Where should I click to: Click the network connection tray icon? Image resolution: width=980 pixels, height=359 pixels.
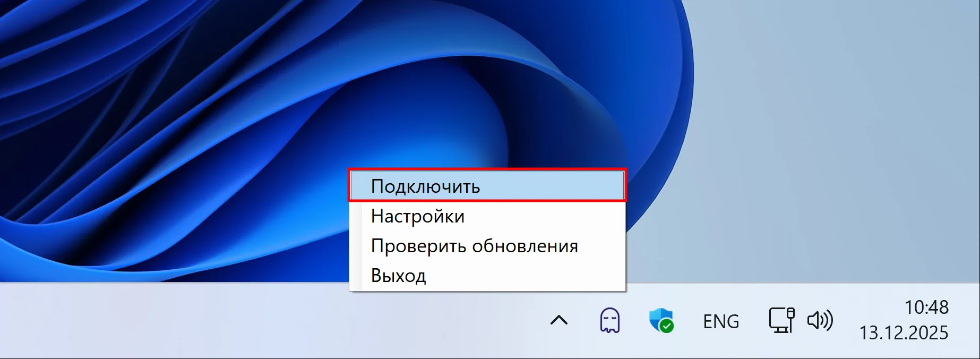click(781, 321)
